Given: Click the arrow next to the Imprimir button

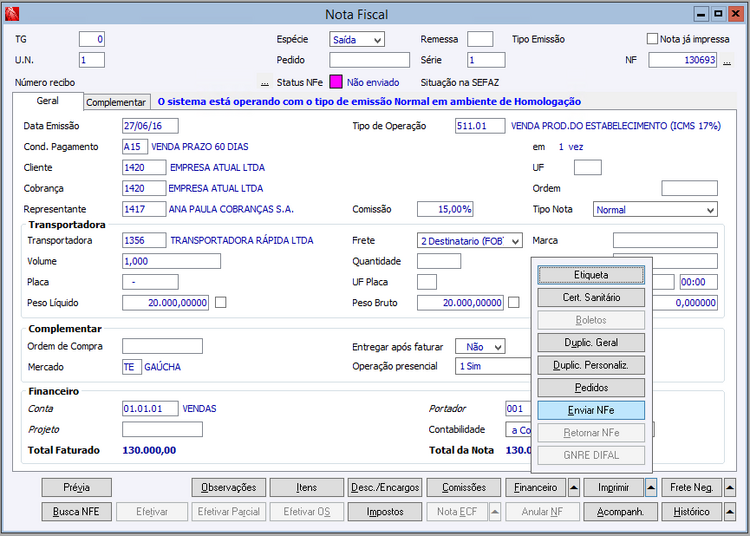Looking at the screenshot, I should click(x=651, y=488).
